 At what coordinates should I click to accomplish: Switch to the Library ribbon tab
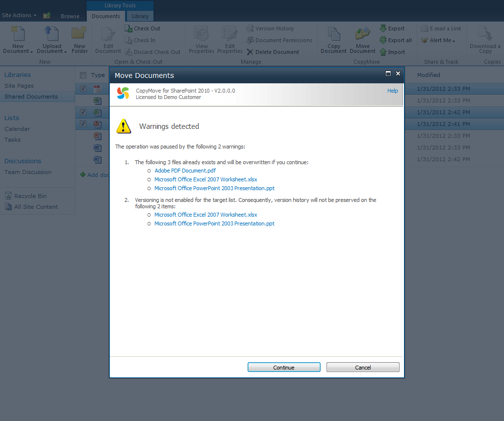click(140, 16)
